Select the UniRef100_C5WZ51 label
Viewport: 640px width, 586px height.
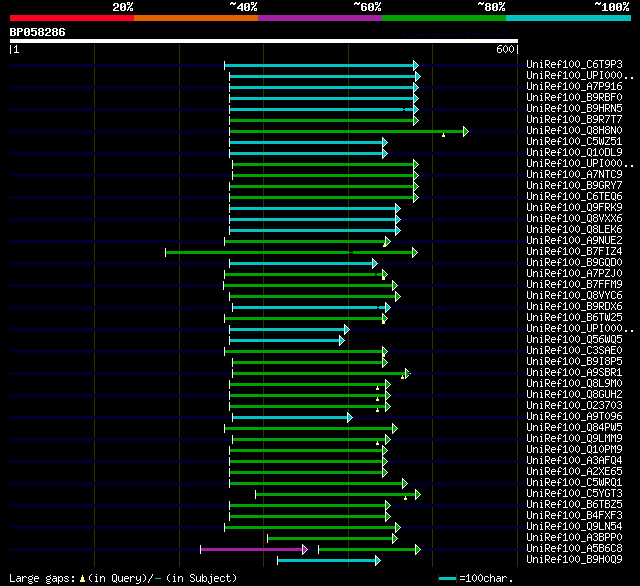pyautogui.click(x=574, y=142)
